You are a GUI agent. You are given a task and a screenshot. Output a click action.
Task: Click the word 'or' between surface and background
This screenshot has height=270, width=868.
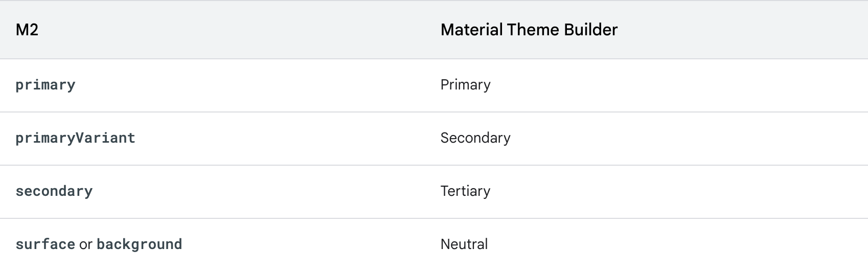[86, 244]
